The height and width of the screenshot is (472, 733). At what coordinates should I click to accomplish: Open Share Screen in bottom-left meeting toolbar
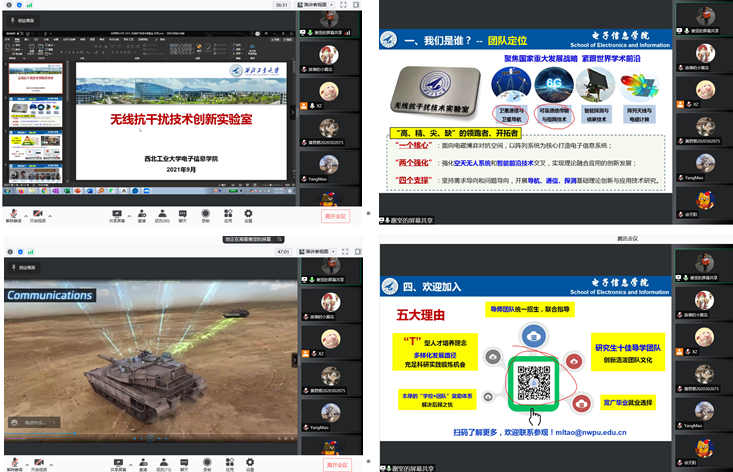tap(117, 463)
